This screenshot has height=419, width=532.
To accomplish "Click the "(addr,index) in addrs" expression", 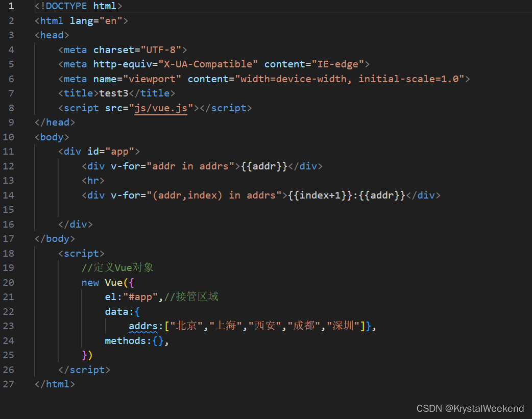I will point(214,195).
